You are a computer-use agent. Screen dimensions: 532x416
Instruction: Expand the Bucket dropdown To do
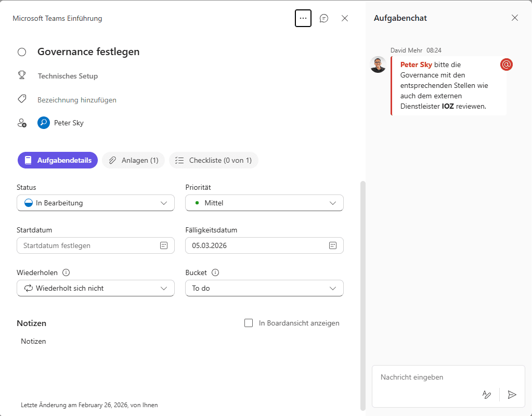click(264, 288)
